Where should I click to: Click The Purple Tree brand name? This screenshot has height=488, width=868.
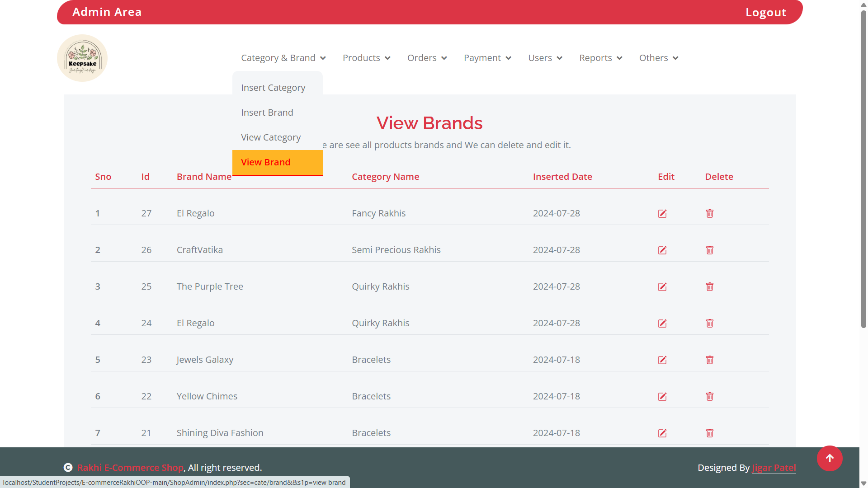click(210, 286)
